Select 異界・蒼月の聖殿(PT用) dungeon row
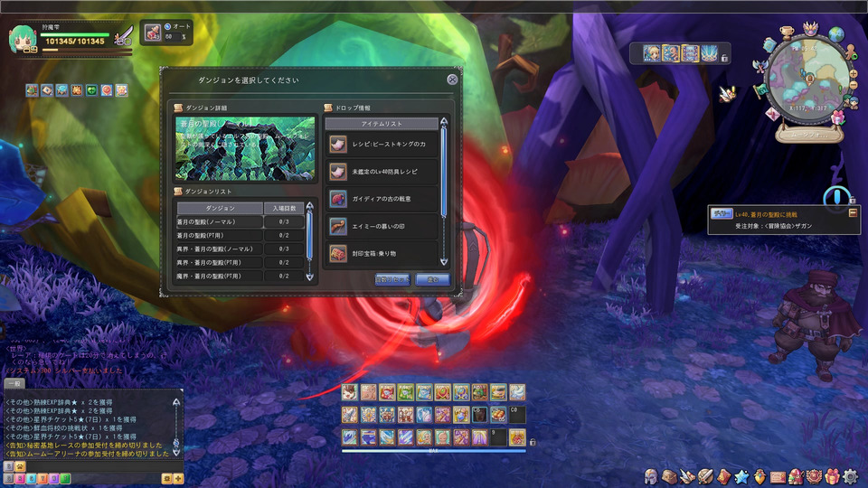This screenshot has width=868, height=488. click(x=241, y=262)
